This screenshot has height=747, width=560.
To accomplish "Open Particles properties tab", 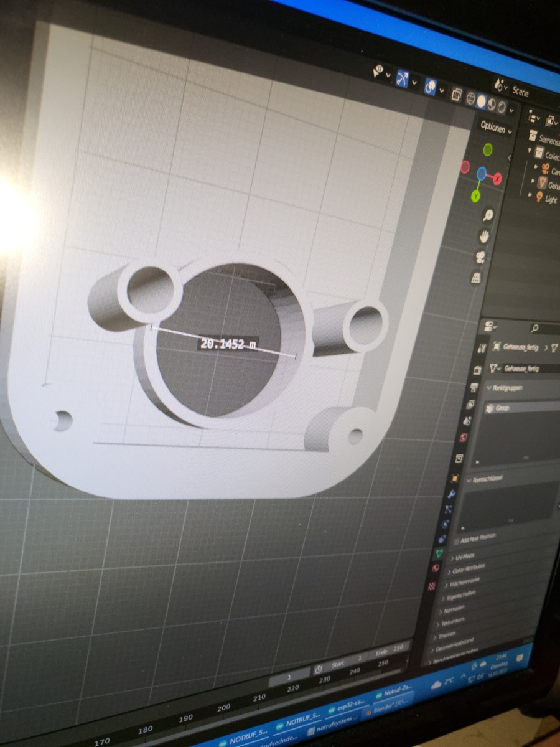I will point(448,509).
